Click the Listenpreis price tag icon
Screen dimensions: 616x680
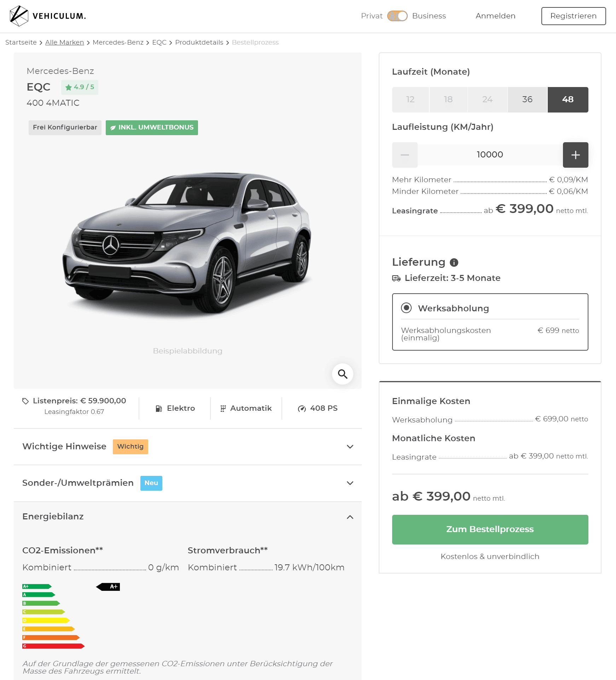coord(25,401)
